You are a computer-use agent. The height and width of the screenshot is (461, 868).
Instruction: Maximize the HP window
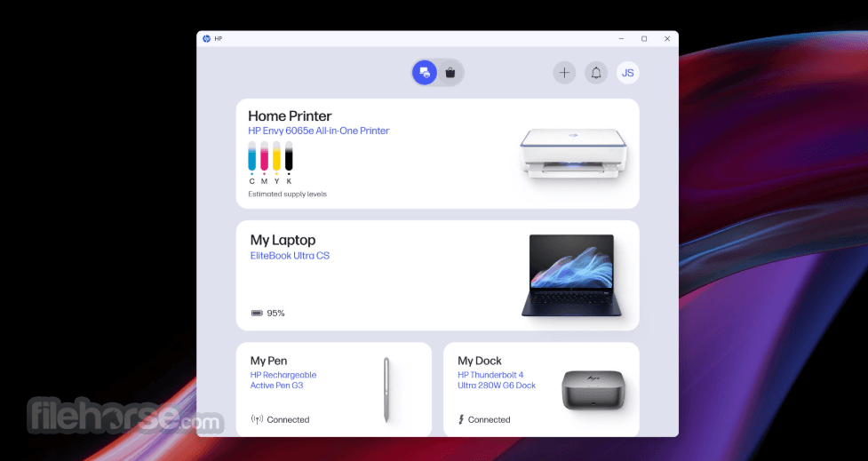click(x=644, y=39)
